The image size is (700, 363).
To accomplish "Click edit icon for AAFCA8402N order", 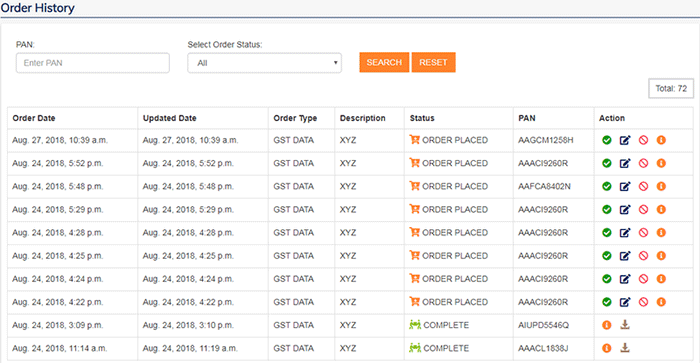I will [625, 186].
